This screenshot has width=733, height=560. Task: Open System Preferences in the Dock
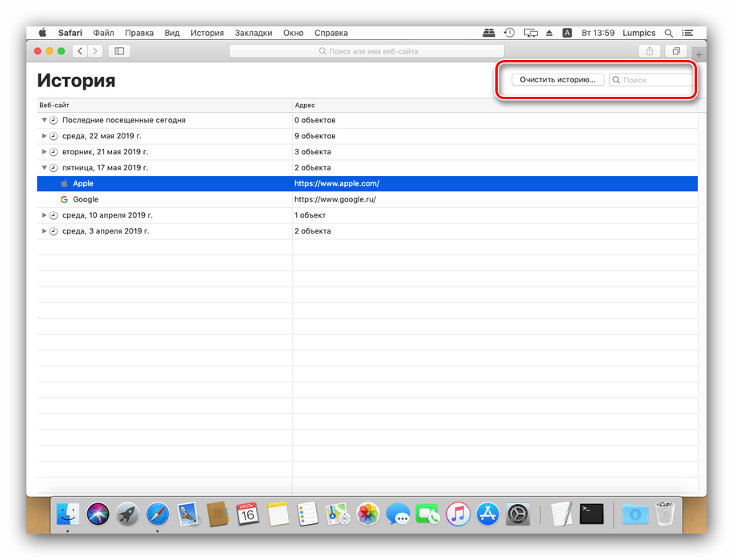pos(519,514)
